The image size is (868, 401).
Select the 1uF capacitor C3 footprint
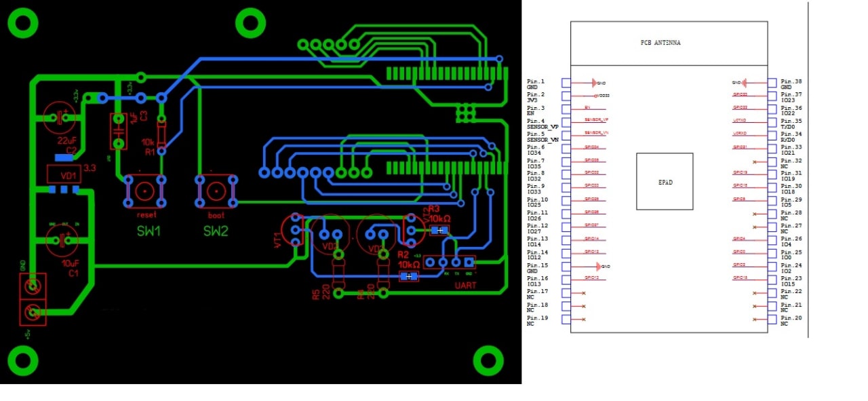coord(119,131)
